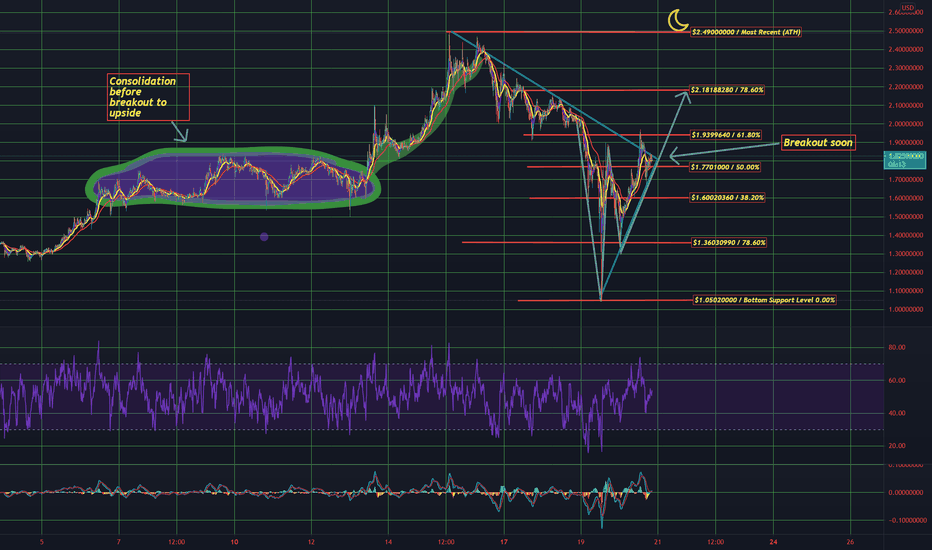Click the '$1.60020360 / 38.20%' level label
This screenshot has height=550, width=932.
coord(728,197)
